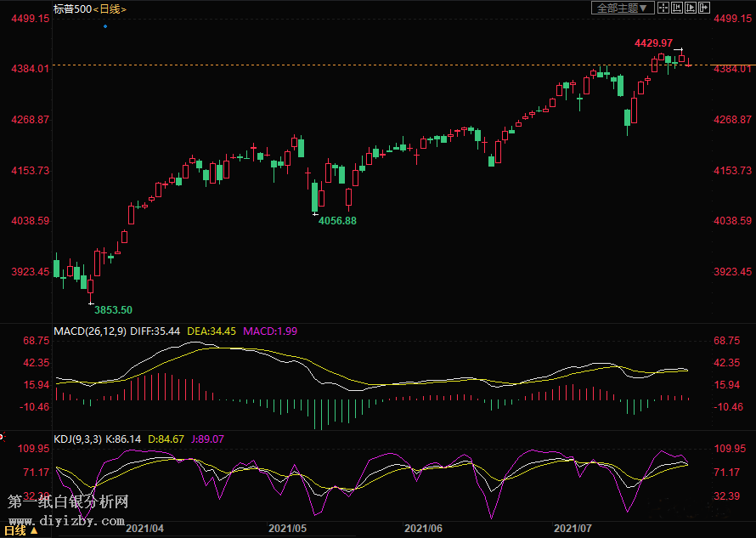Click the 4056.88 low price marker
This screenshot has height=538, width=756.
pyautogui.click(x=337, y=221)
